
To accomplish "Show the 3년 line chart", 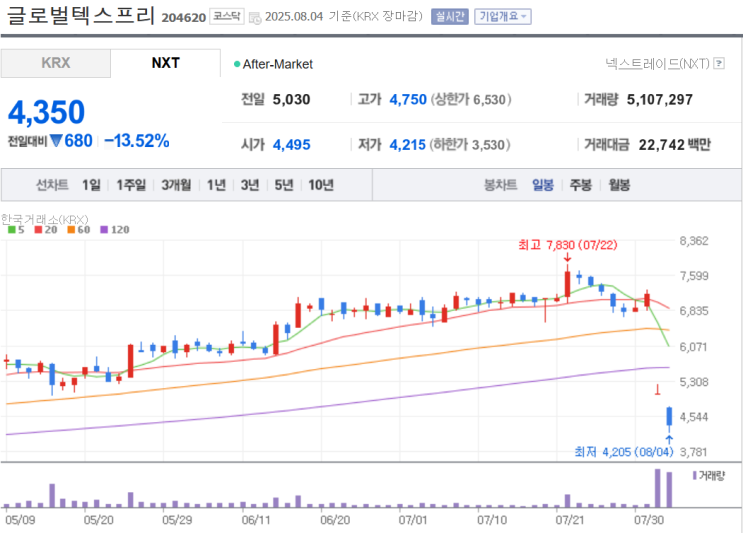I will 250,185.
